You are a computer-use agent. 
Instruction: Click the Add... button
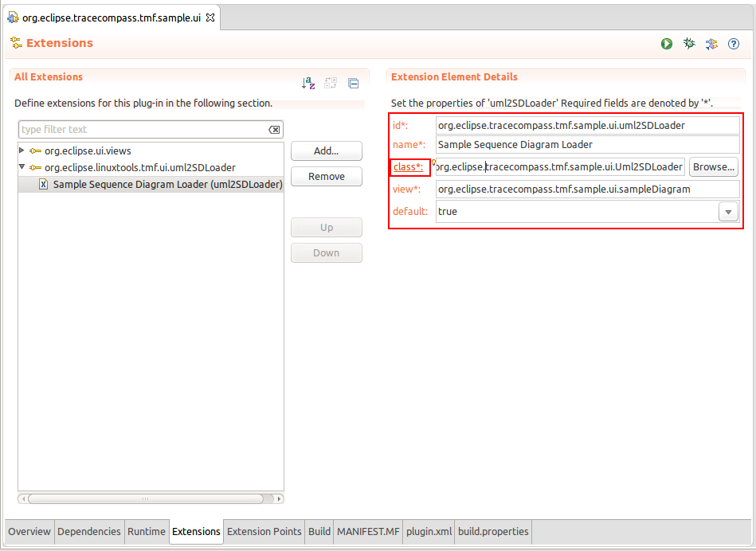326,150
